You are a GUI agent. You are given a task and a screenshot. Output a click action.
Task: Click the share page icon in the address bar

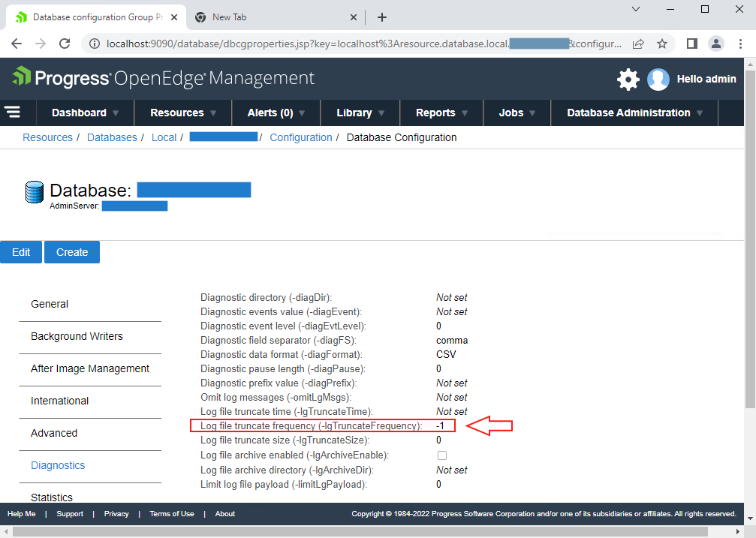(x=638, y=44)
